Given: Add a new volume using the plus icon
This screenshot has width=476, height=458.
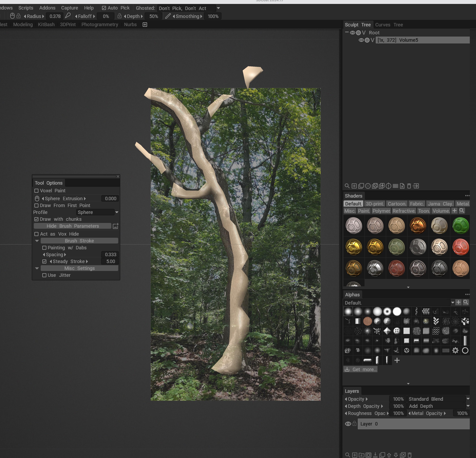Looking at the screenshot, I should [x=354, y=186].
